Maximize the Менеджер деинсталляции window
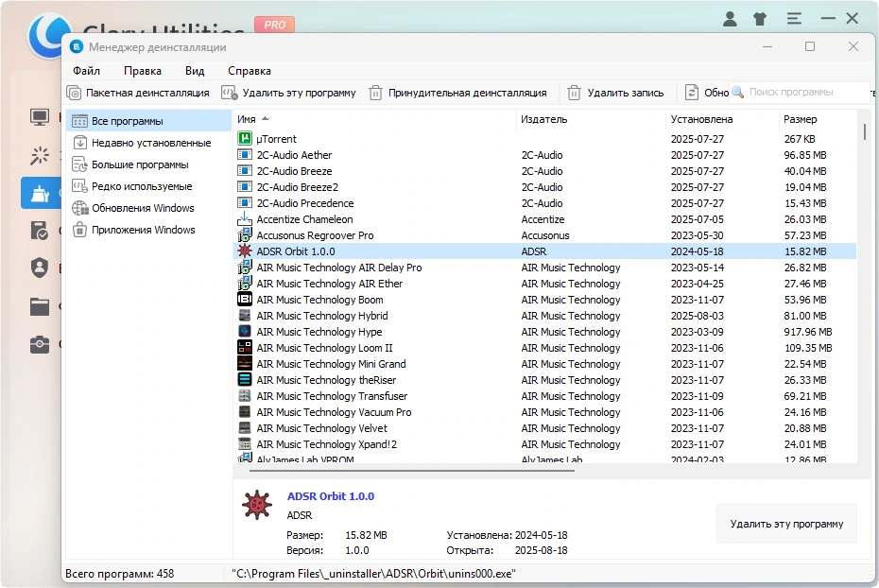This screenshot has width=879, height=588. click(810, 46)
